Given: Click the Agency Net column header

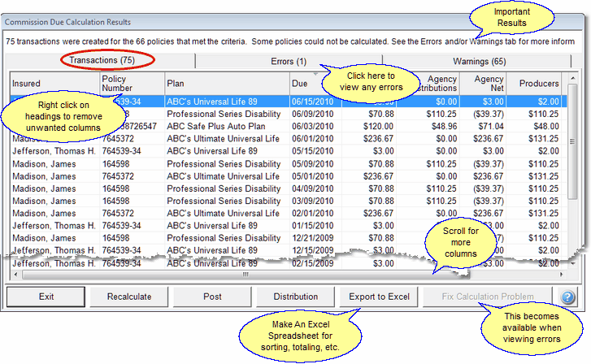Looking at the screenshot, I should tap(485, 84).
